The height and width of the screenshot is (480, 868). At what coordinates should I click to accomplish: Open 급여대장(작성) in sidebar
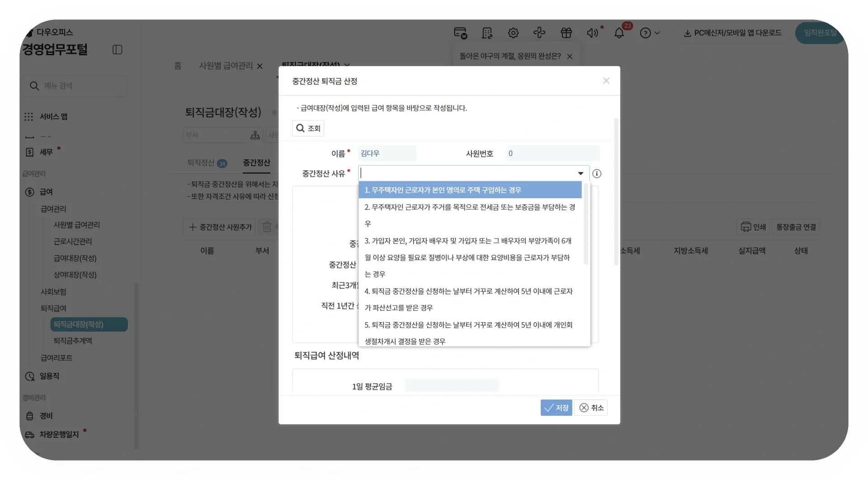pos(75,259)
